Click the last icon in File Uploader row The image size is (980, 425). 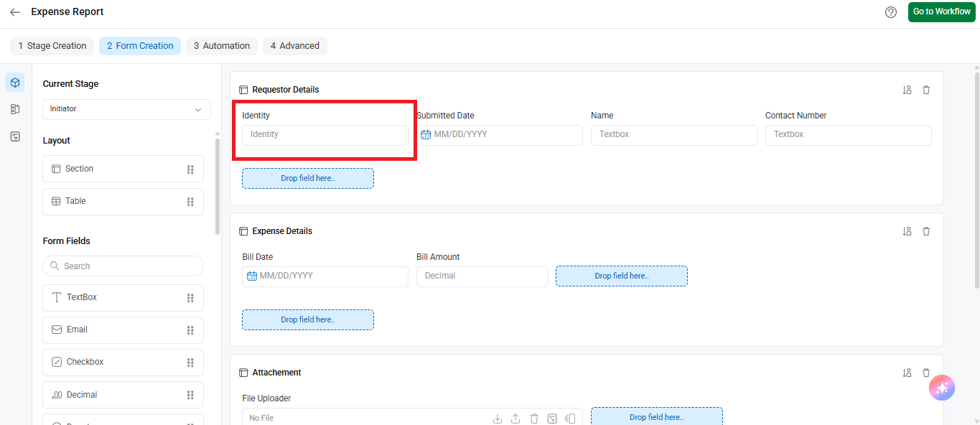[x=570, y=419]
